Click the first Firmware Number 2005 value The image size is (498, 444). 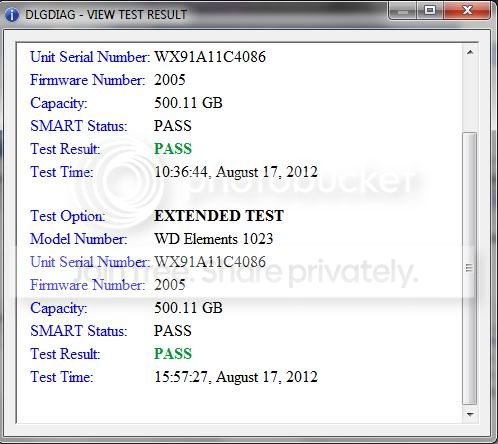(169, 80)
